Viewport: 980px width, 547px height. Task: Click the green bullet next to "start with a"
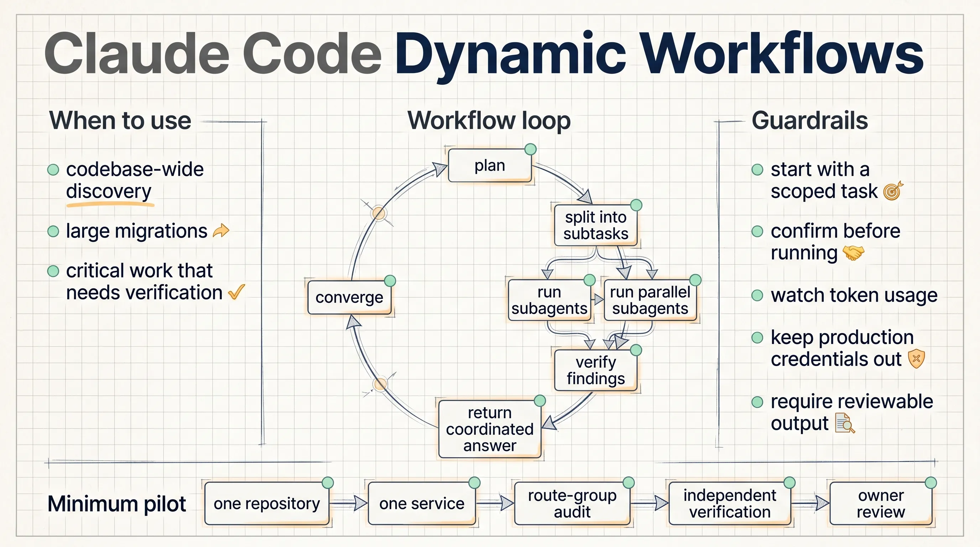coord(757,170)
